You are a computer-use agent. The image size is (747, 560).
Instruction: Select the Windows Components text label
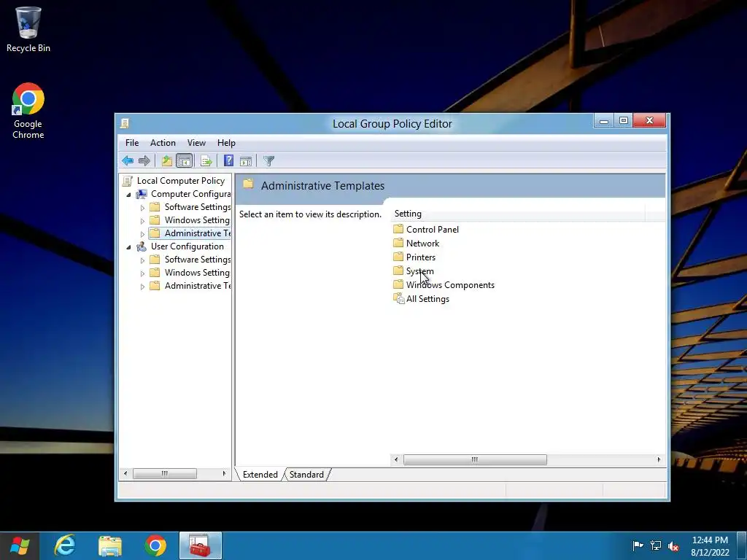coord(450,285)
